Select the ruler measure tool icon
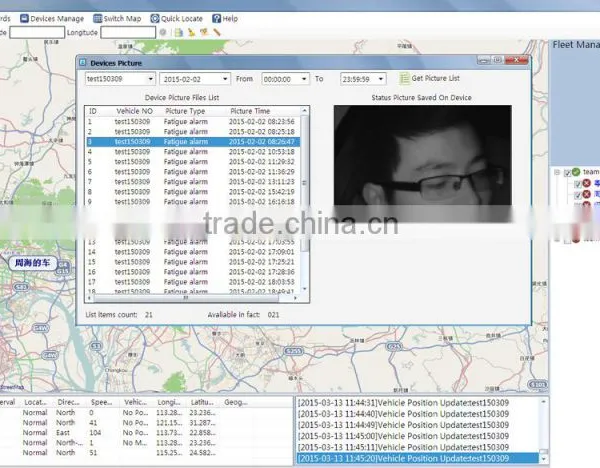This screenshot has height=468, width=600. click(x=217, y=32)
